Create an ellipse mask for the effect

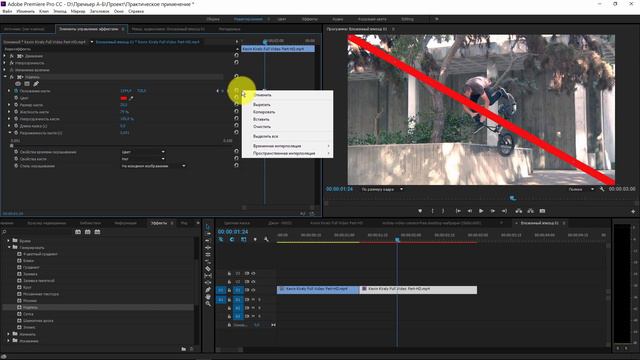pos(18,84)
